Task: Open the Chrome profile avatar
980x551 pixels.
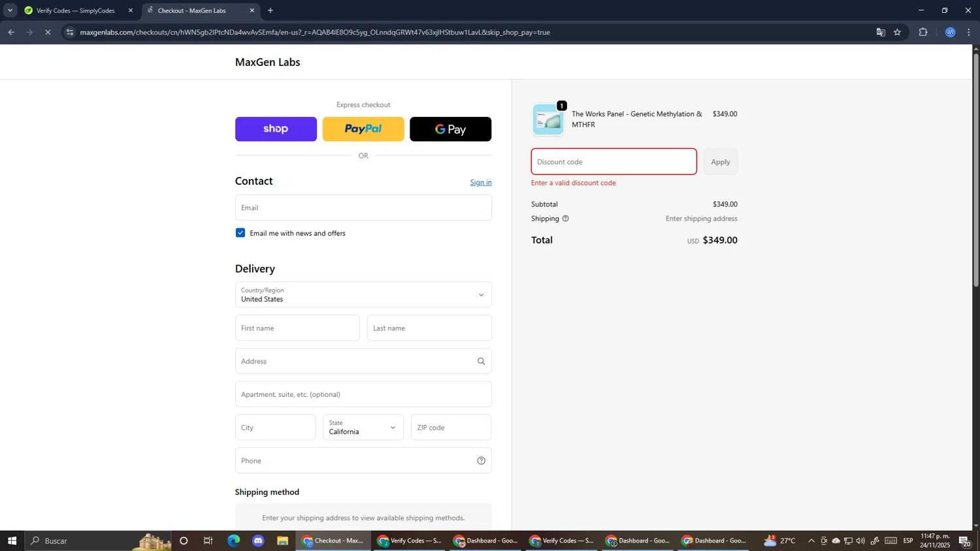Action: click(951, 32)
